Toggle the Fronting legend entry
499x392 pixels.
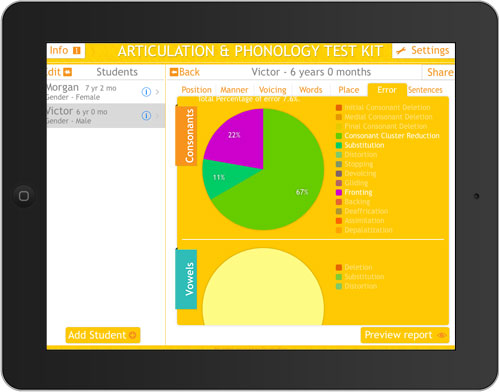[x=354, y=192]
